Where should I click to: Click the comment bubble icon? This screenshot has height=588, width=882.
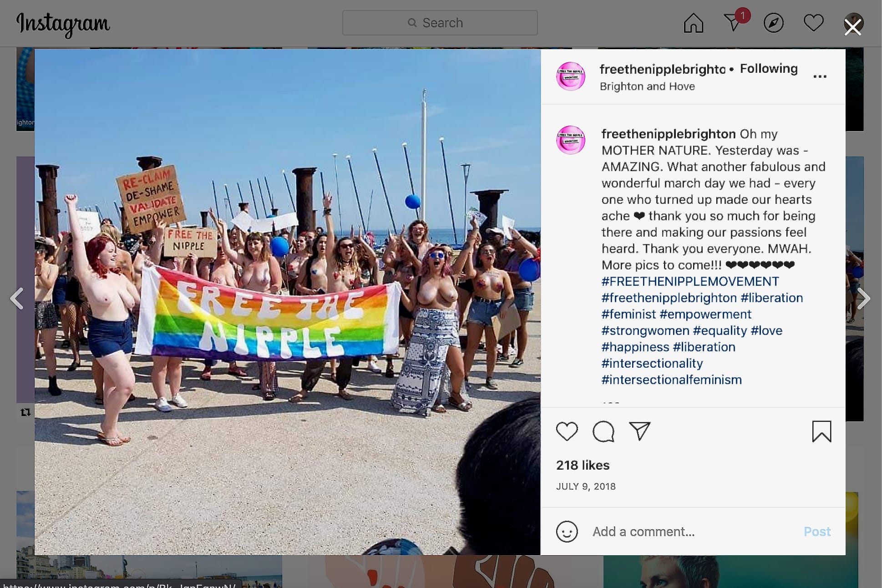pos(603,431)
